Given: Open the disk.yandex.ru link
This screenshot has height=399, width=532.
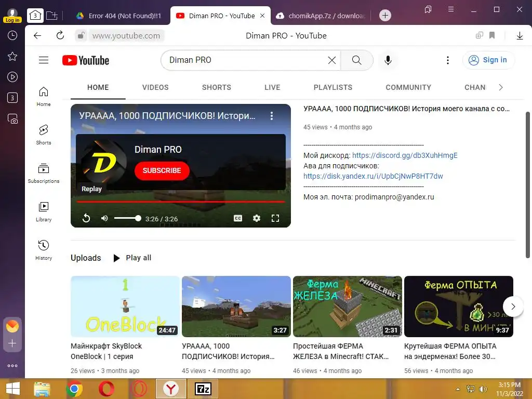Looking at the screenshot, I should pyautogui.click(x=373, y=176).
